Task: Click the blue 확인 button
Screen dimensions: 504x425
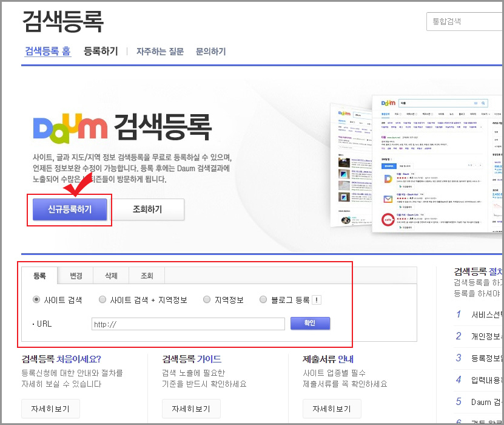Action: [x=310, y=324]
